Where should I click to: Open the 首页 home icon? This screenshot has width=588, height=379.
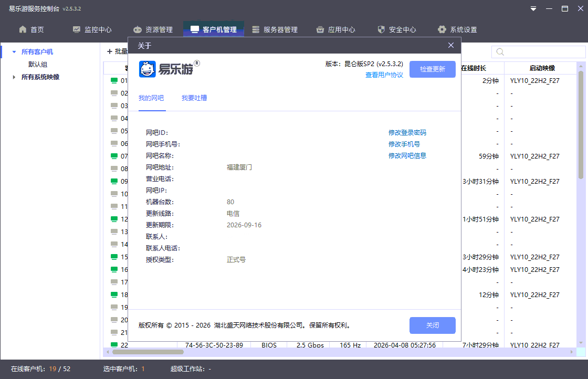(22, 29)
